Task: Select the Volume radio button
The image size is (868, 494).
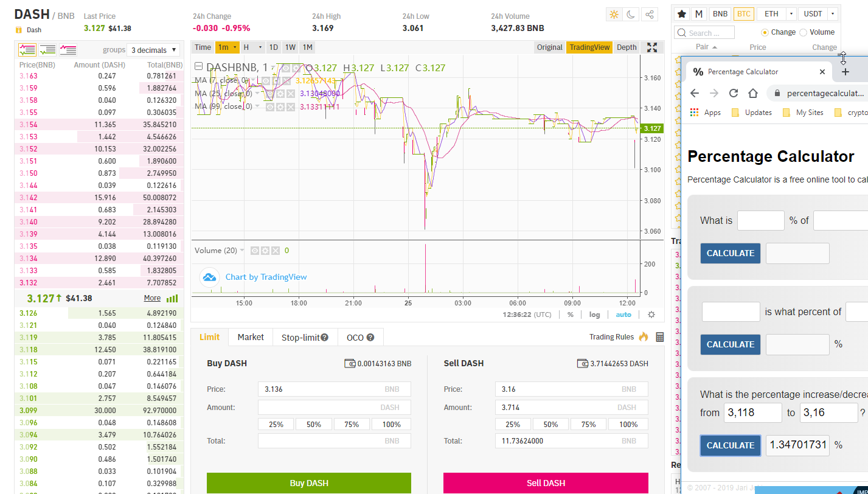Action: 803,32
